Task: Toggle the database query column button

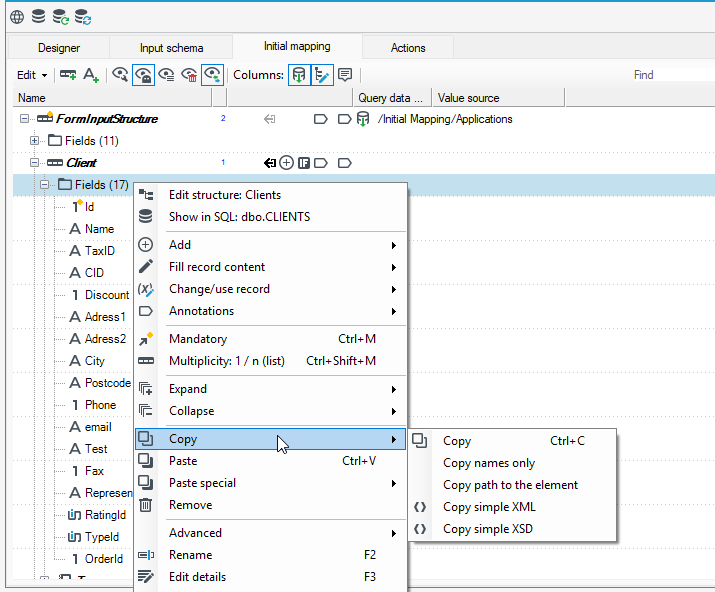Action: click(x=299, y=75)
